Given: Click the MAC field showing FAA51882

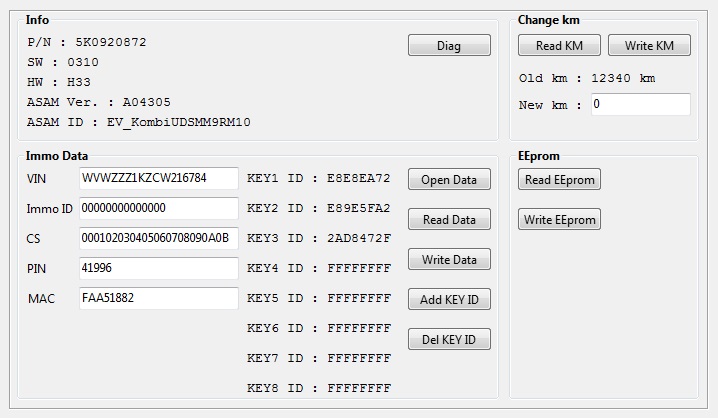Looking at the screenshot, I should click(158, 299).
